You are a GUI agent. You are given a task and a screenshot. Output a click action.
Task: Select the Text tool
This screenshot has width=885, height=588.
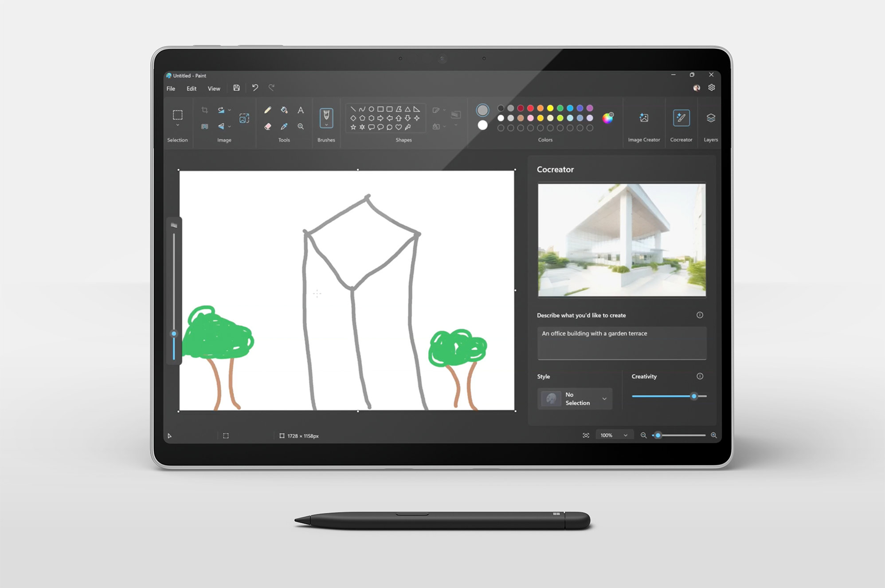301,110
